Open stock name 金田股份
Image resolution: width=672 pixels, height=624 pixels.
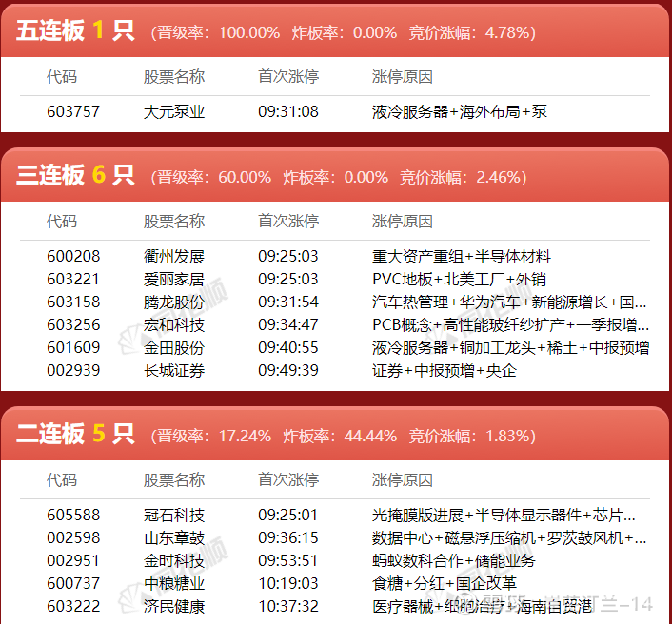click(x=174, y=347)
